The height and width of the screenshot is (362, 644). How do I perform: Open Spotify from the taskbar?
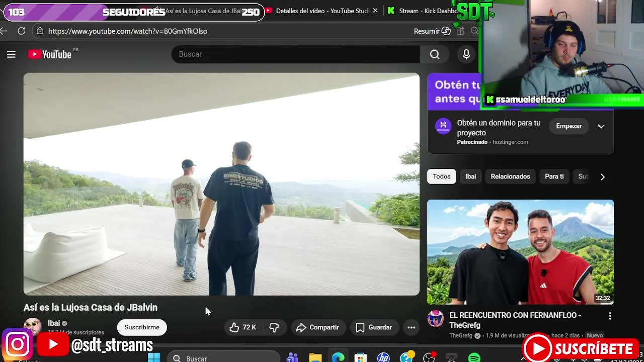point(474,358)
